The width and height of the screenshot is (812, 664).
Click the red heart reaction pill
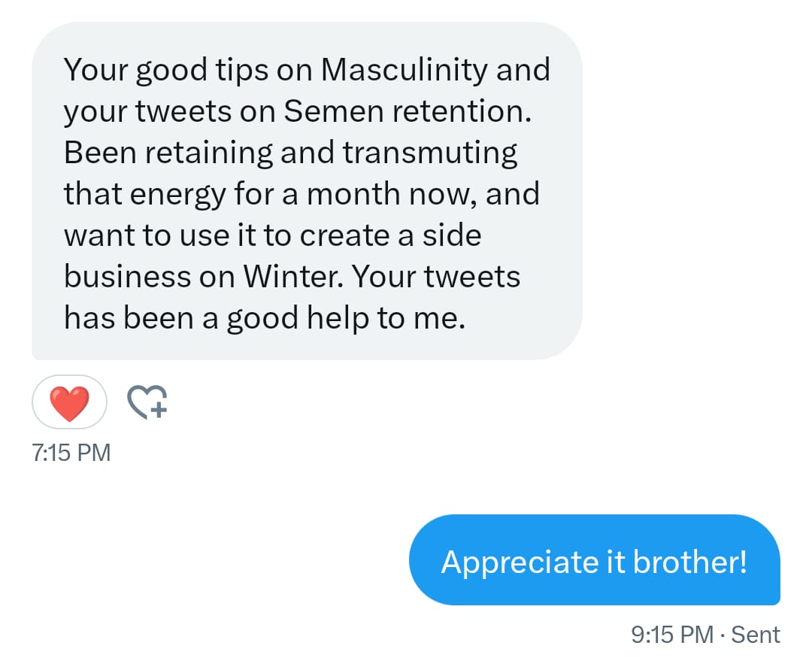69,402
